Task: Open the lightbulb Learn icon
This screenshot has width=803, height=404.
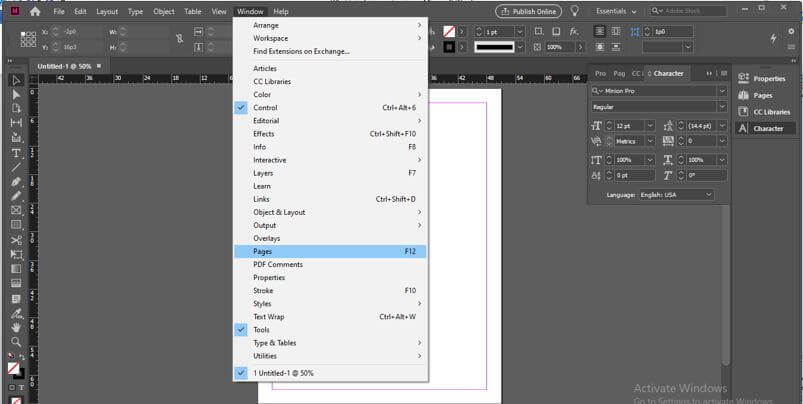Action: (576, 11)
